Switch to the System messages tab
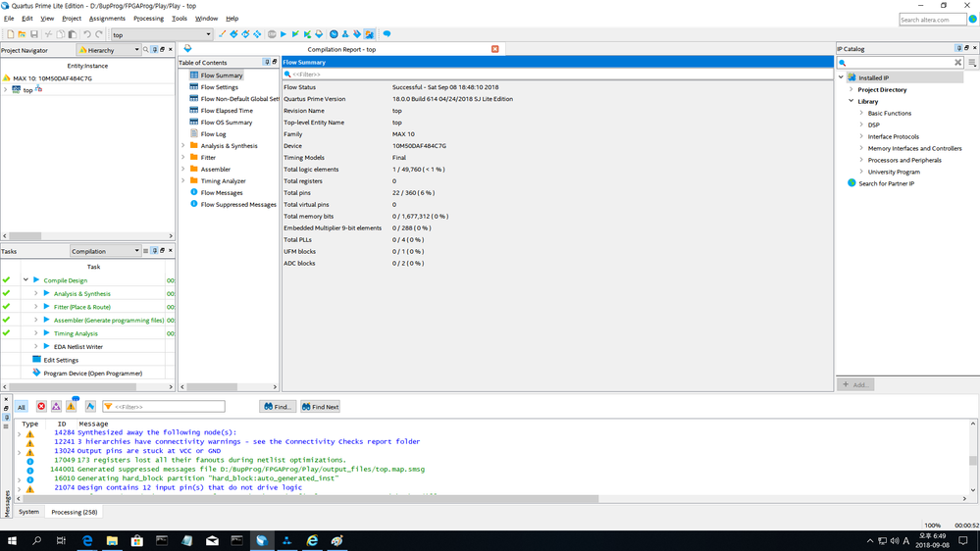The width and height of the screenshot is (980, 551). [28, 512]
